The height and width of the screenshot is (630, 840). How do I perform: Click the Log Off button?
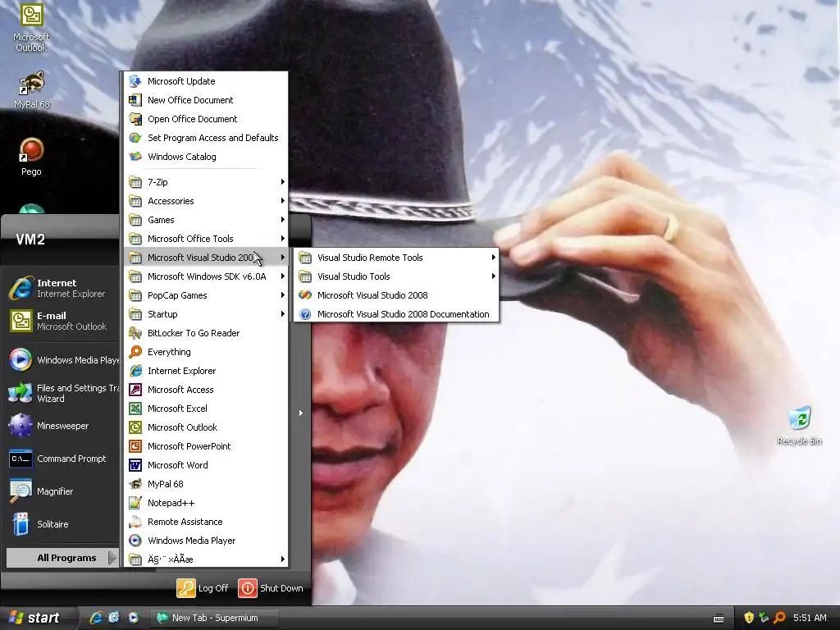pyautogui.click(x=203, y=588)
